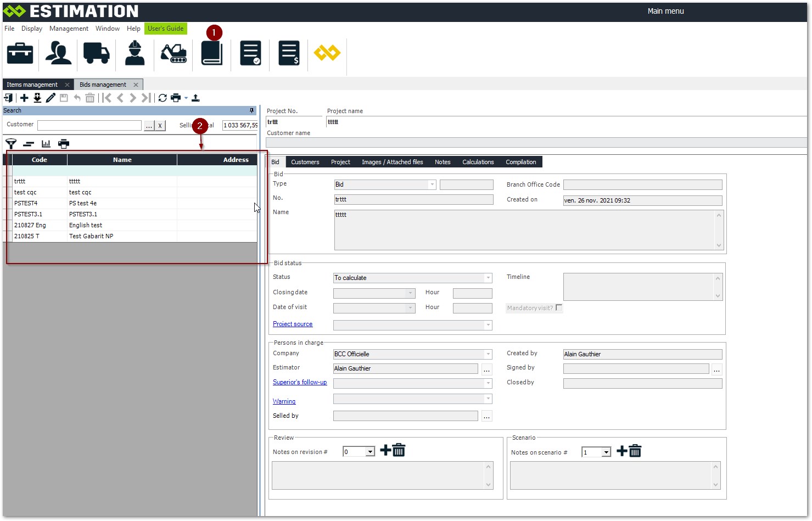Image resolution: width=812 pixels, height=521 pixels.
Task: Click the truck suppliers icon
Action: coord(96,53)
